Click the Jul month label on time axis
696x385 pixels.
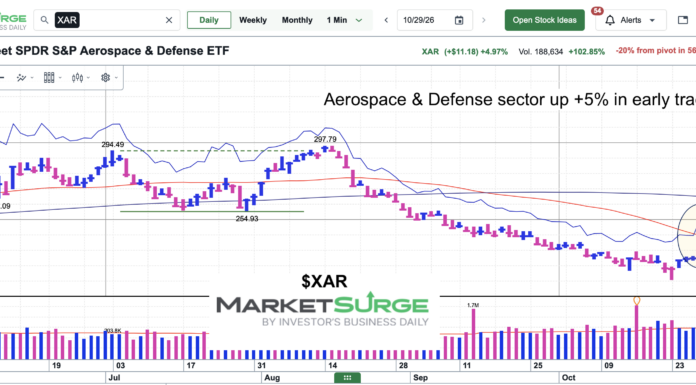point(113,377)
